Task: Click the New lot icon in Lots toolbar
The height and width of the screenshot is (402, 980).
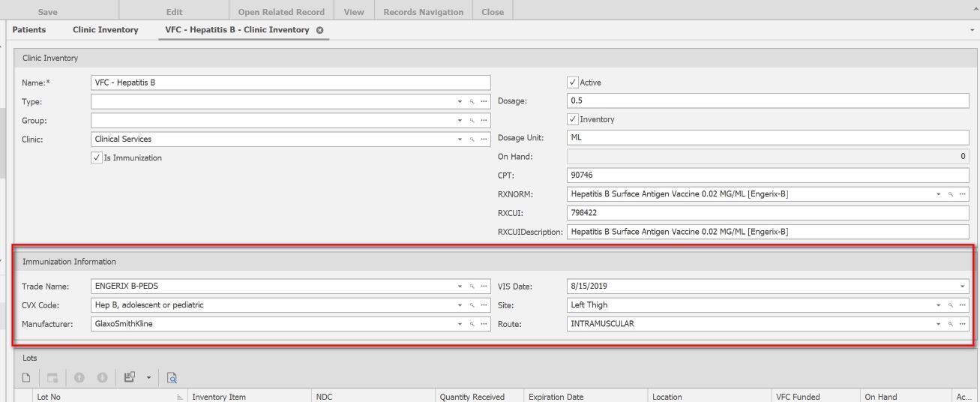Action: (25, 376)
